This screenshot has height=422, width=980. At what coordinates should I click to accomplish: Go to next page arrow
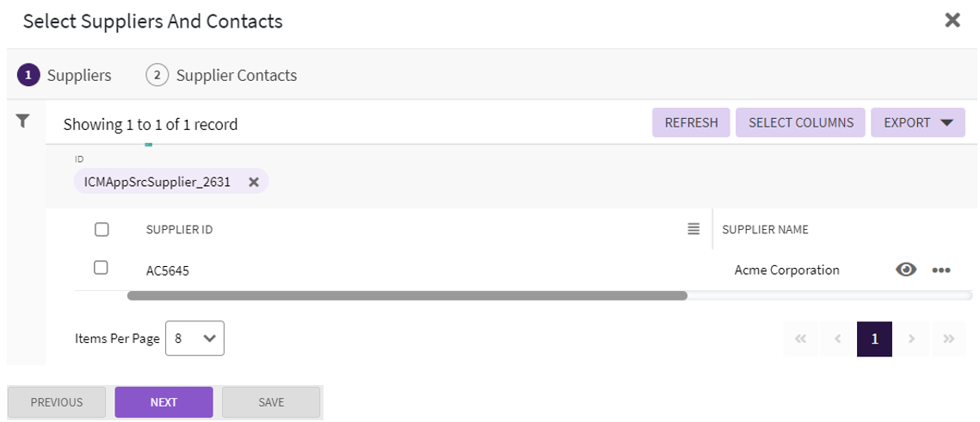click(x=912, y=339)
